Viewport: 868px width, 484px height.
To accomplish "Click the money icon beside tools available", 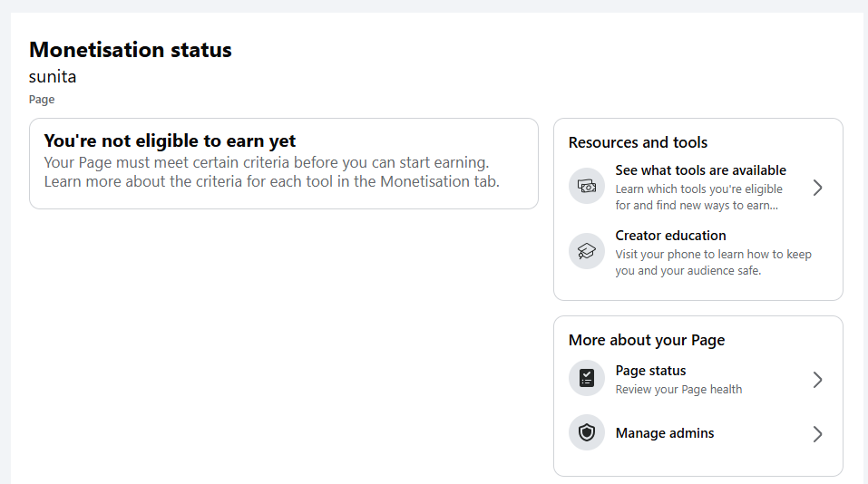I will coord(586,187).
